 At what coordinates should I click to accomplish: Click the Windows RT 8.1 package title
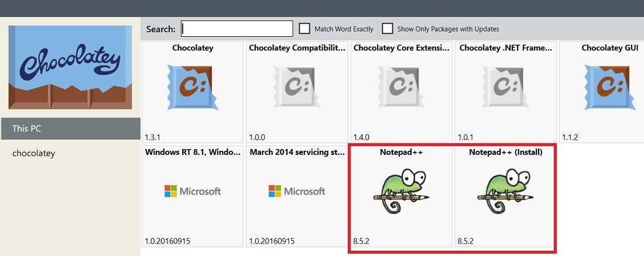coord(193,152)
